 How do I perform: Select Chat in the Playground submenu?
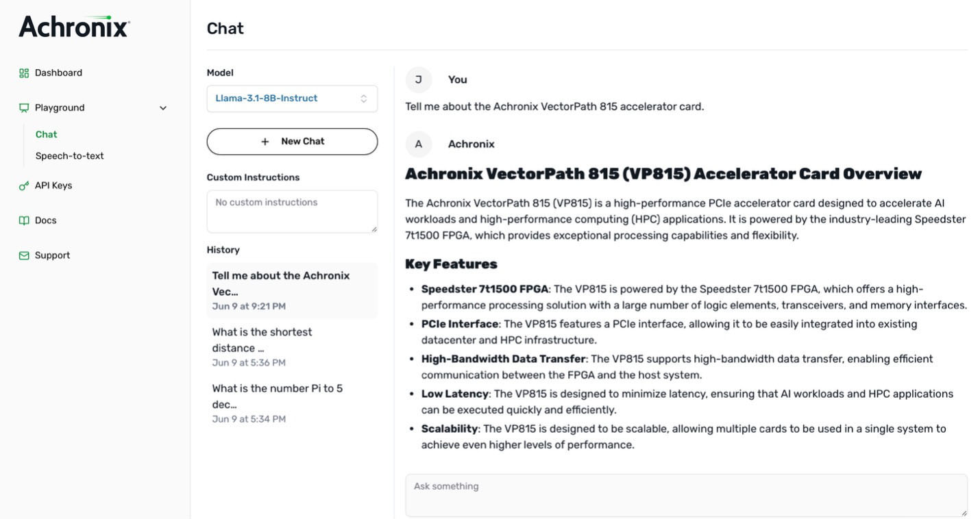(46, 135)
